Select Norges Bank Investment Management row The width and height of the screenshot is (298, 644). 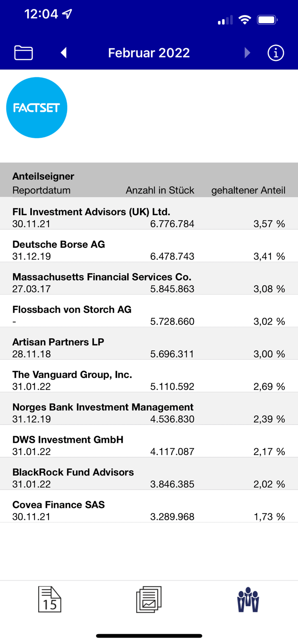(149, 413)
